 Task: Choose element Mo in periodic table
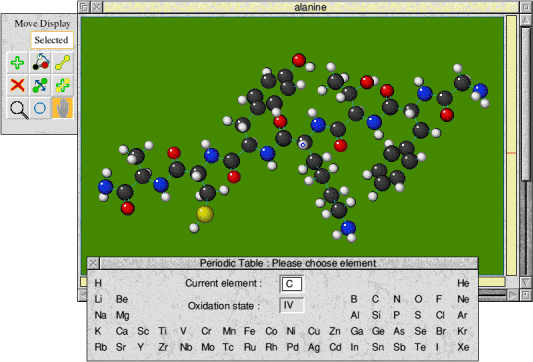208,347
